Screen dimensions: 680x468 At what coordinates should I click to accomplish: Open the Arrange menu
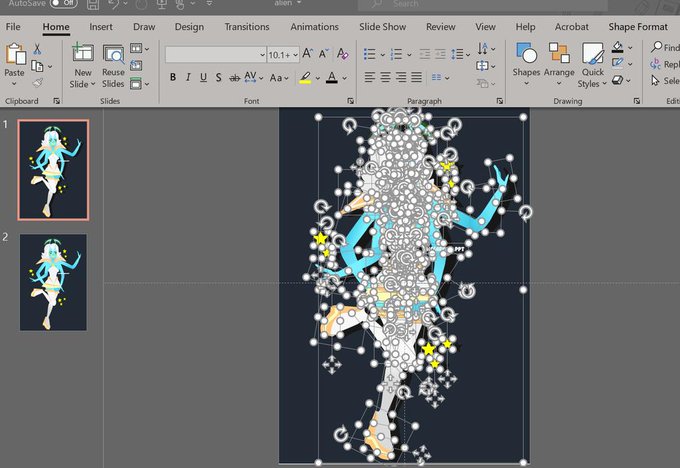tap(559, 63)
